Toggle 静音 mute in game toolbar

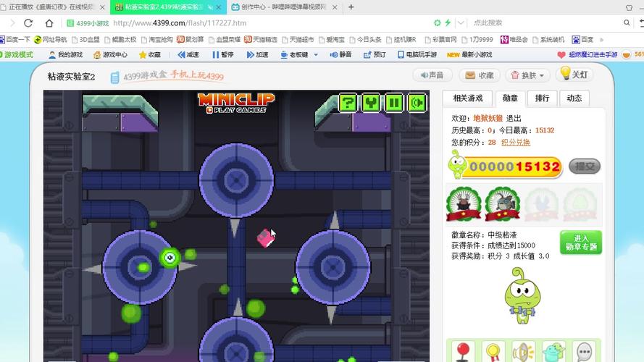click(x=340, y=54)
